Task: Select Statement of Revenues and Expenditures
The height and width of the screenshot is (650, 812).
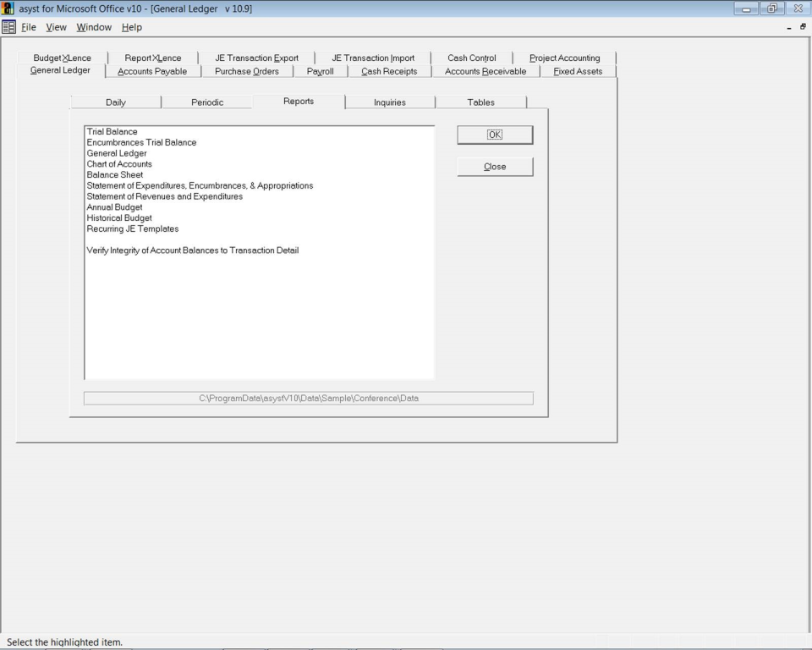Action: pos(165,196)
